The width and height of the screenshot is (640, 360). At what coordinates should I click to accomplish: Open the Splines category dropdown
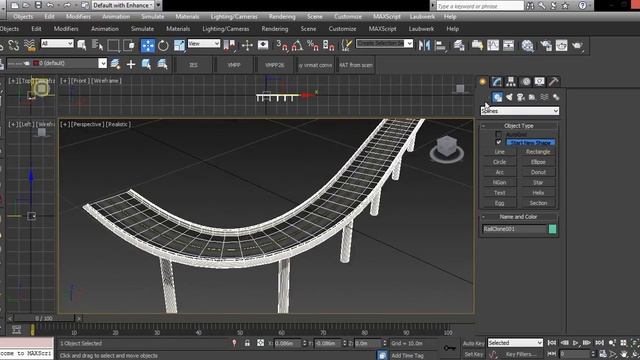[520, 111]
